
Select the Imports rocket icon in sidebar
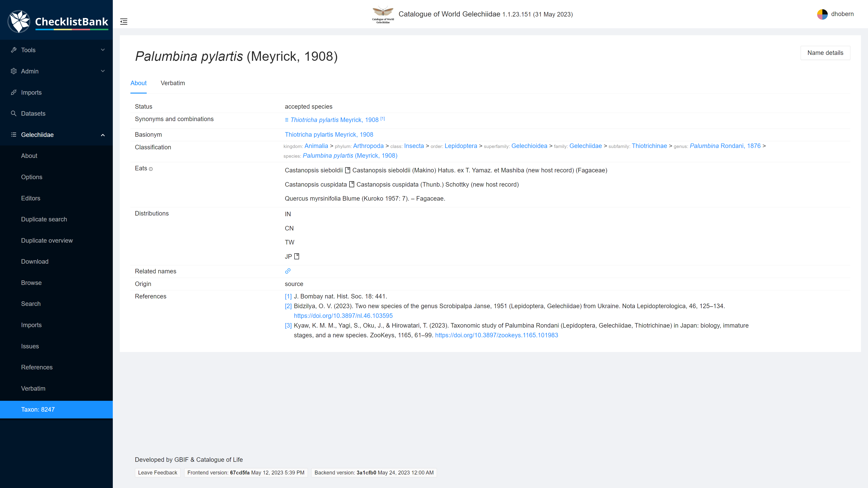(14, 92)
